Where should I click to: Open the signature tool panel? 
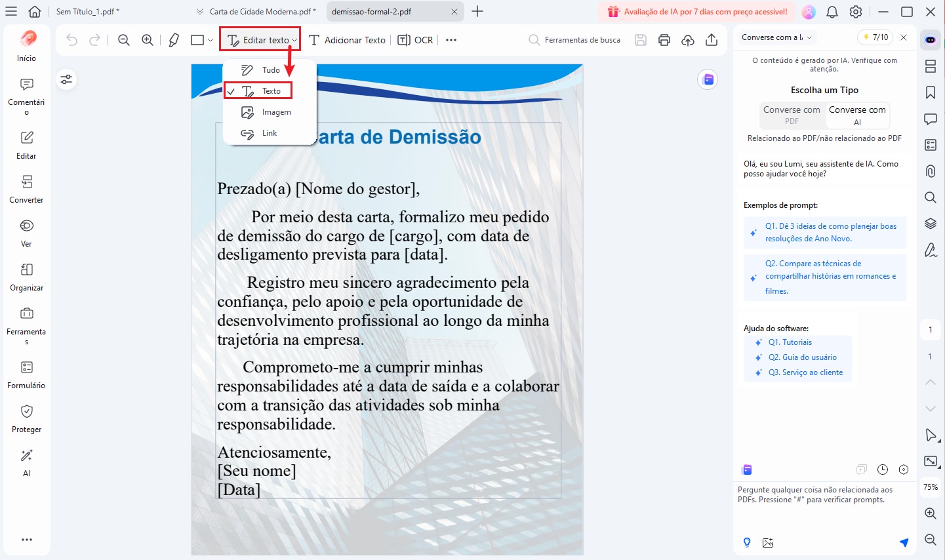[930, 250]
